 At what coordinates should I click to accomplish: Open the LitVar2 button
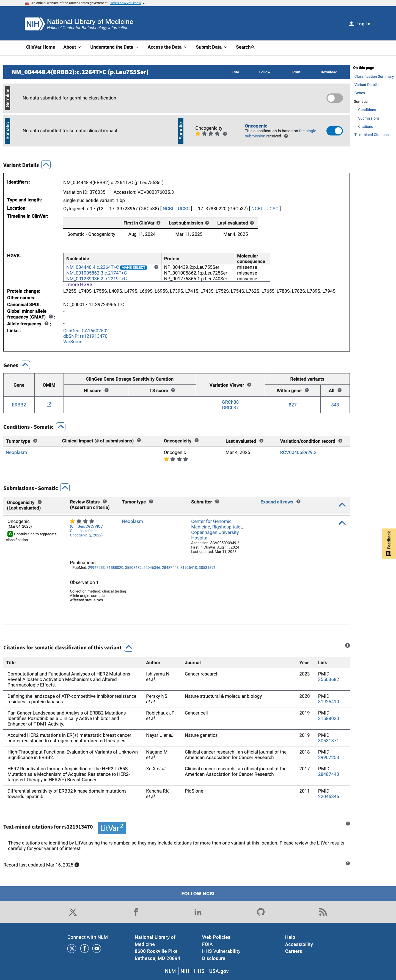click(112, 828)
